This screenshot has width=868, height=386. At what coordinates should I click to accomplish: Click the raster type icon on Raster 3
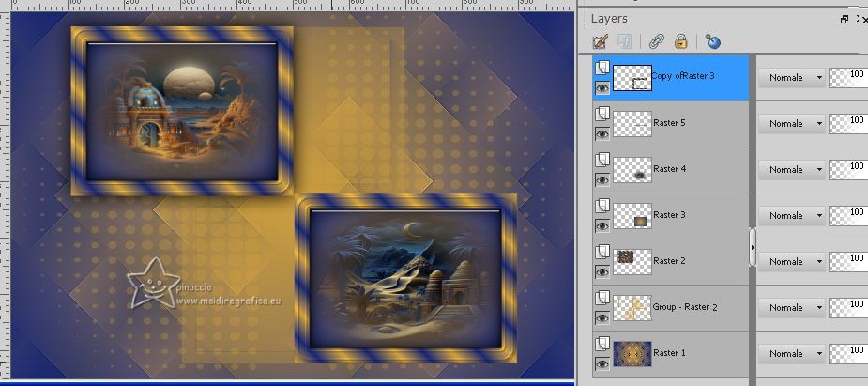602,206
